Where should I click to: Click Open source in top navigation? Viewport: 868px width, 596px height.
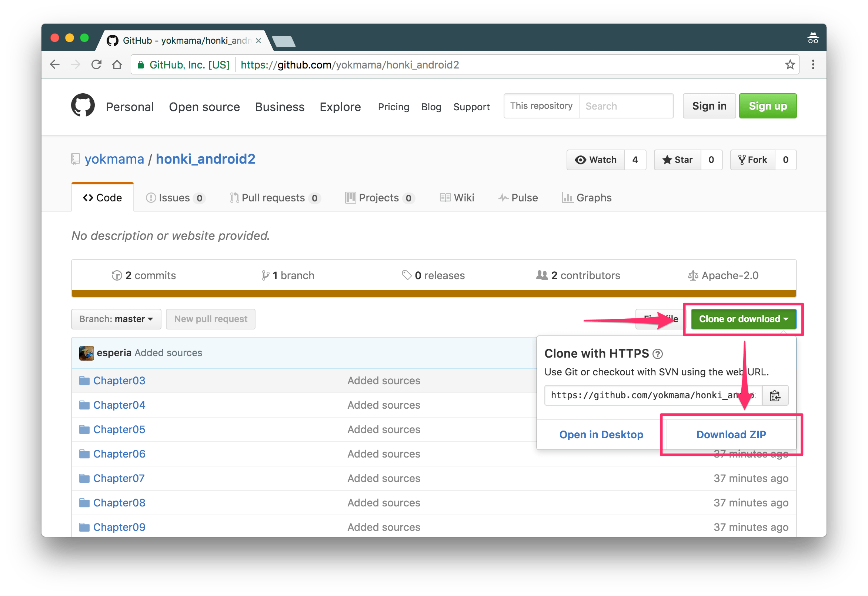(x=204, y=107)
